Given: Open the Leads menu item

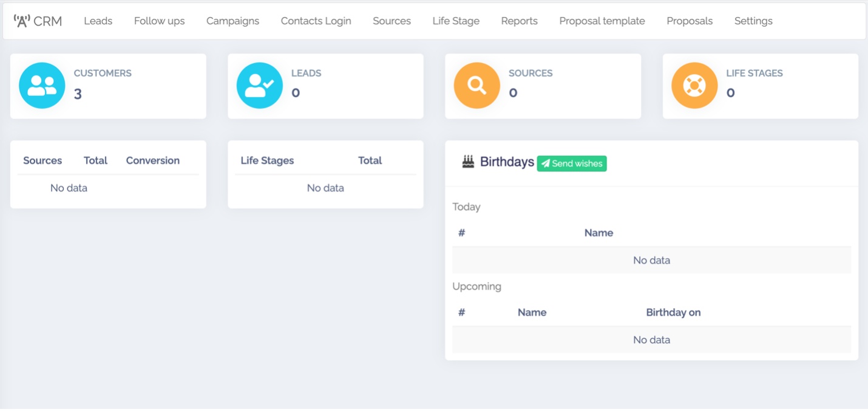Looking at the screenshot, I should 98,21.
